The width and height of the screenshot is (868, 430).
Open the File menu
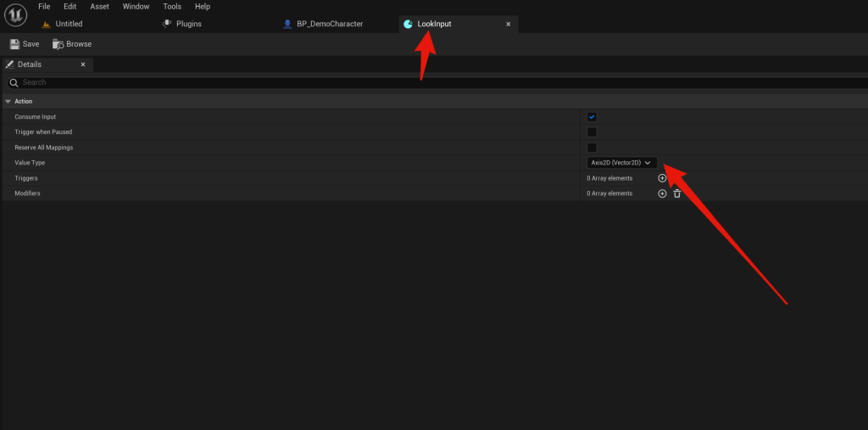pyautogui.click(x=44, y=7)
